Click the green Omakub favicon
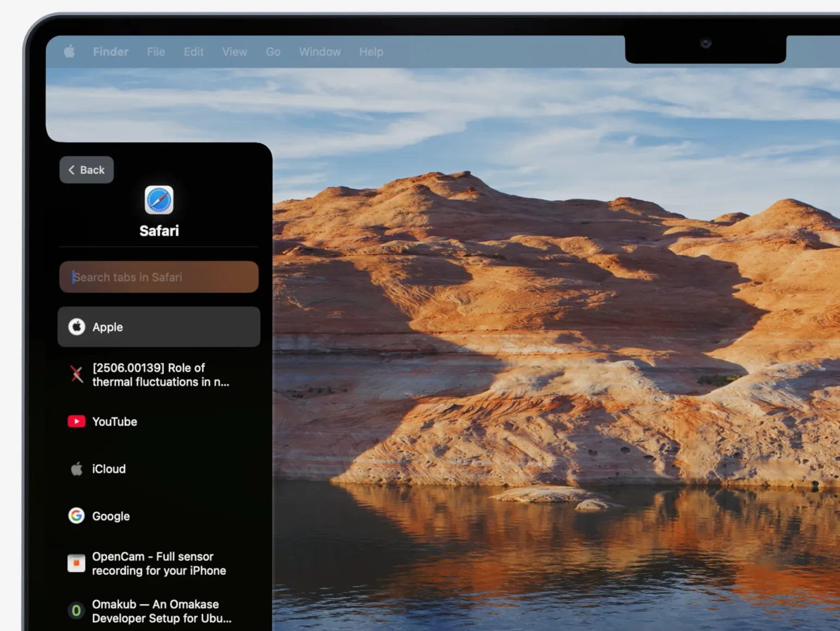This screenshot has height=631, width=840. 76,611
